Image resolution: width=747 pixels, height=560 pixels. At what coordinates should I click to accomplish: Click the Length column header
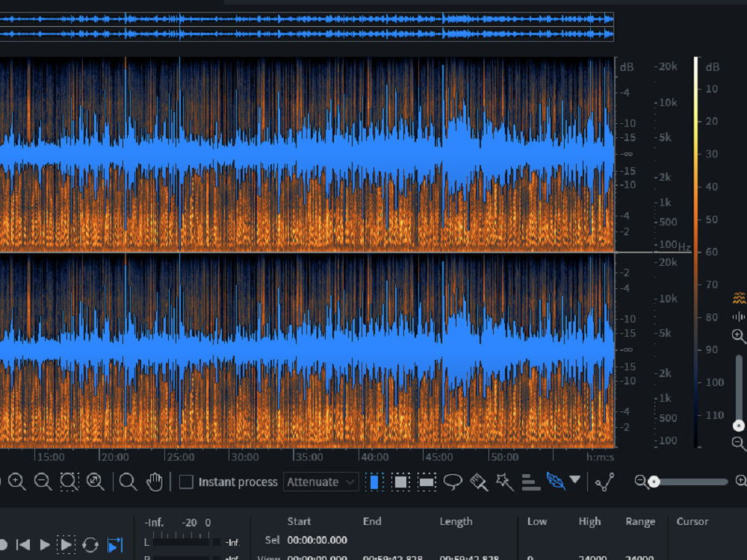pyautogui.click(x=456, y=521)
